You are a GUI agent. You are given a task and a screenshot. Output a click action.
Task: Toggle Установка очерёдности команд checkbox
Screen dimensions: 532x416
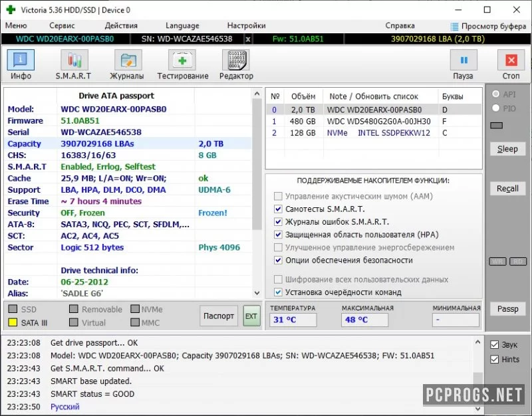pos(278,292)
